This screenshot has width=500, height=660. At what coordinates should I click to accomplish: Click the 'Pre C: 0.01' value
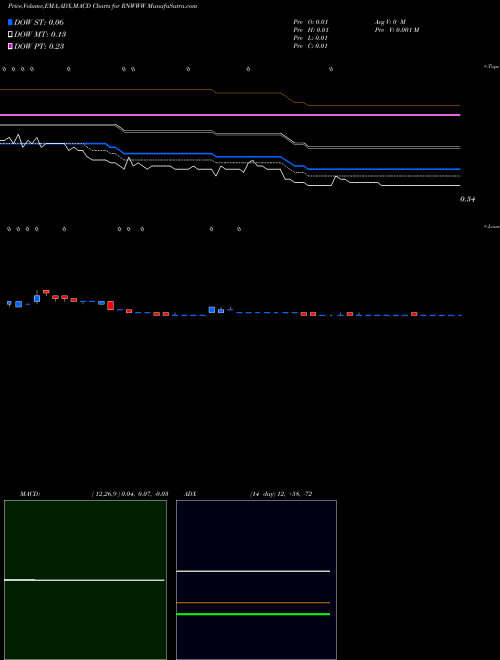[311, 46]
